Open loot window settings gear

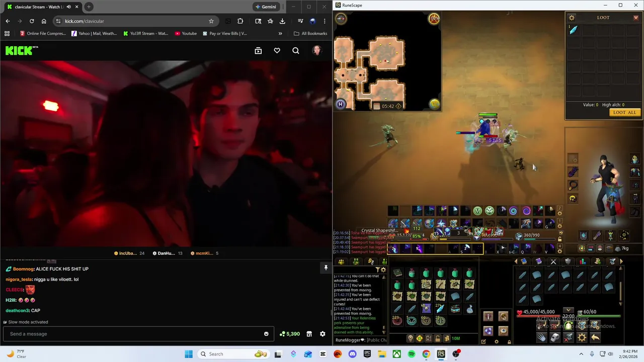[x=572, y=18]
